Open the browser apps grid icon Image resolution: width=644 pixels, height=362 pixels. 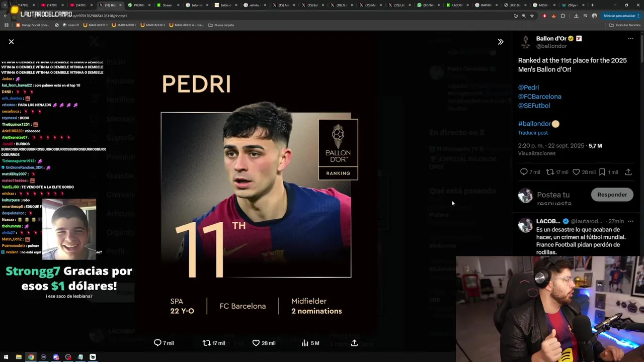click(7, 25)
